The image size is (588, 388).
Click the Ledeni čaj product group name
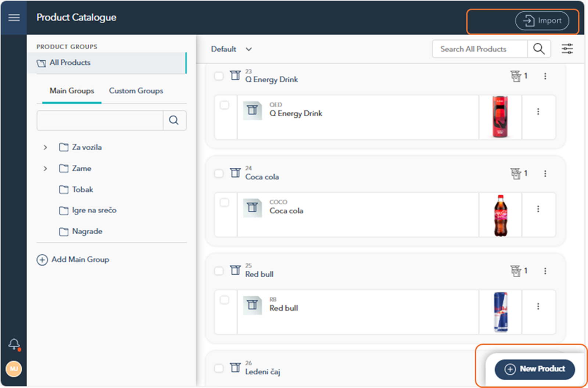[x=263, y=372]
